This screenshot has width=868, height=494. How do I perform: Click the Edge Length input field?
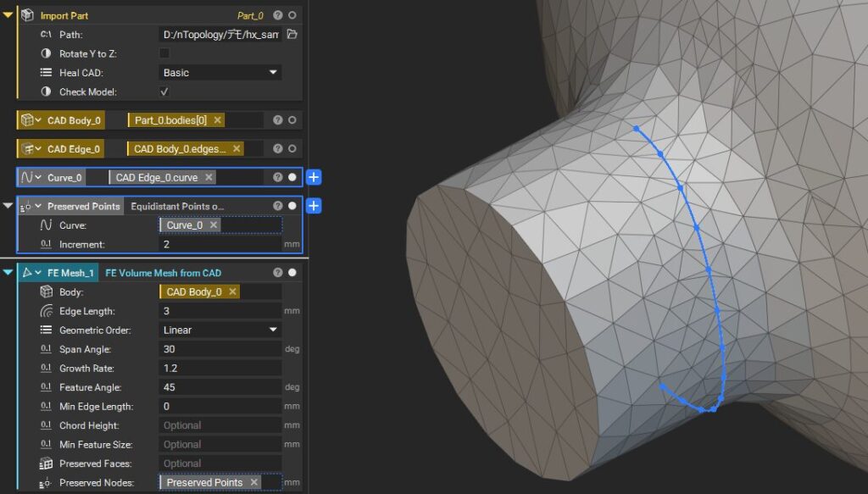point(220,311)
